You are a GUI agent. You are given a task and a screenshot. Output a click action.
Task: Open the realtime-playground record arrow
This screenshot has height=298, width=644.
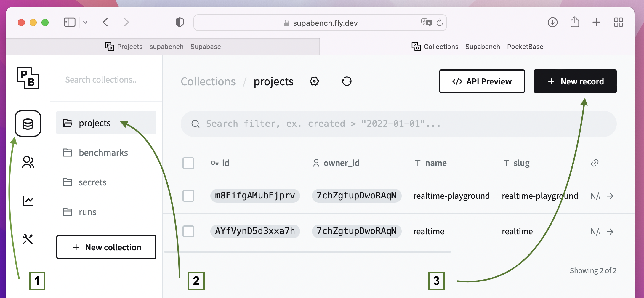coord(610,196)
